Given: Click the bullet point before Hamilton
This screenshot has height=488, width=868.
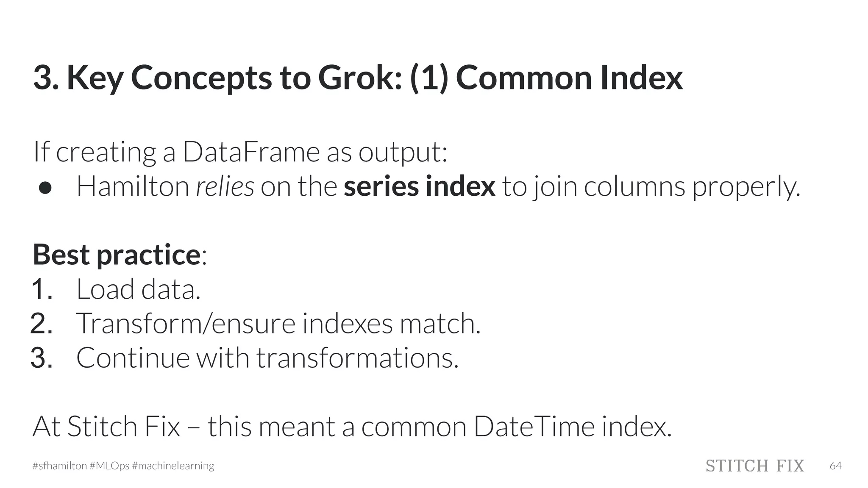Looking at the screenshot, I should click(45, 188).
